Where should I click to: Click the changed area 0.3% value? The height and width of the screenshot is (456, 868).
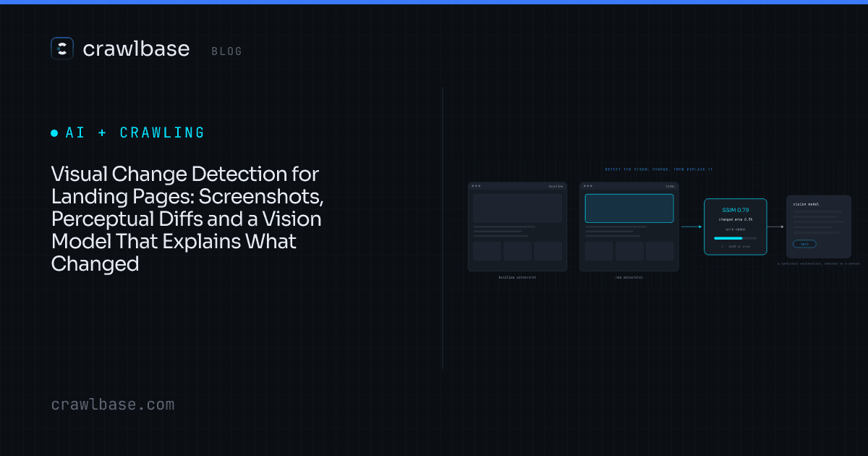(x=736, y=219)
